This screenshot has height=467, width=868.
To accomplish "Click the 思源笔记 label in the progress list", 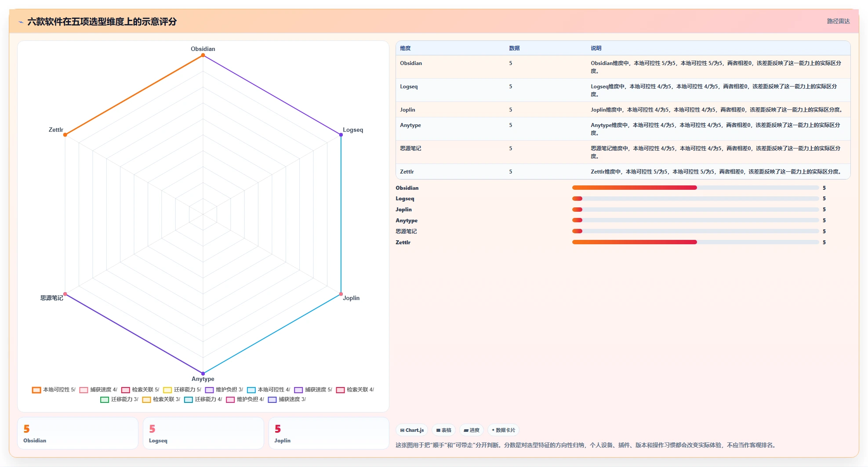I will point(406,232).
